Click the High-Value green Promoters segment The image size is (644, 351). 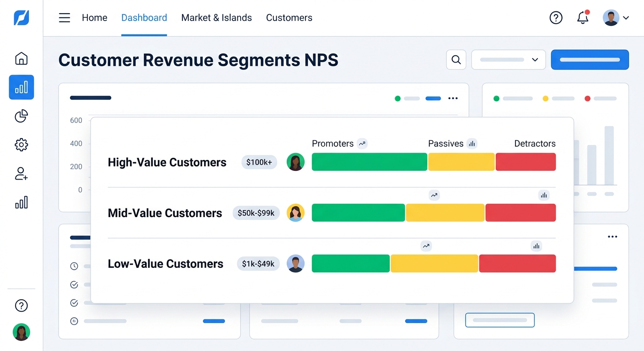[370, 162]
